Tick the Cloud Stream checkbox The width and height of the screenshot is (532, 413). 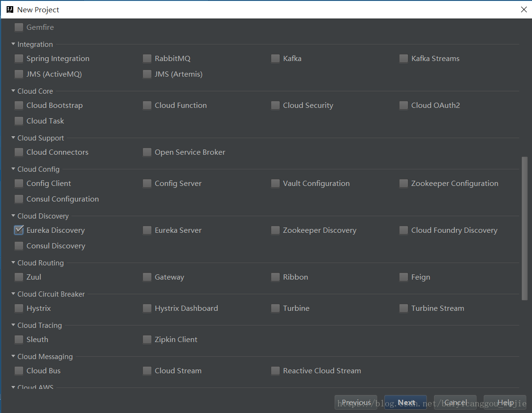(147, 370)
